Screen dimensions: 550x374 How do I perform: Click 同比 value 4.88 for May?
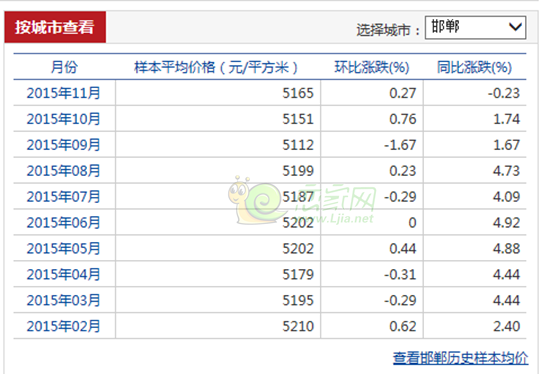point(507,249)
